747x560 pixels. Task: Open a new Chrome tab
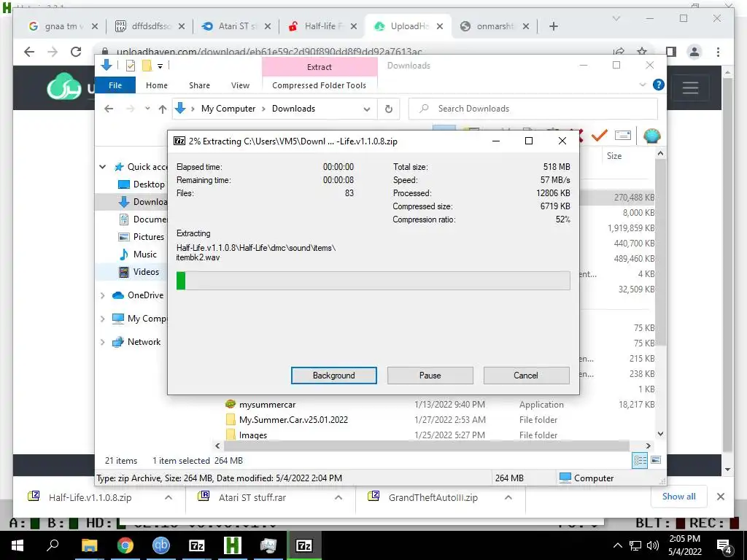click(553, 26)
